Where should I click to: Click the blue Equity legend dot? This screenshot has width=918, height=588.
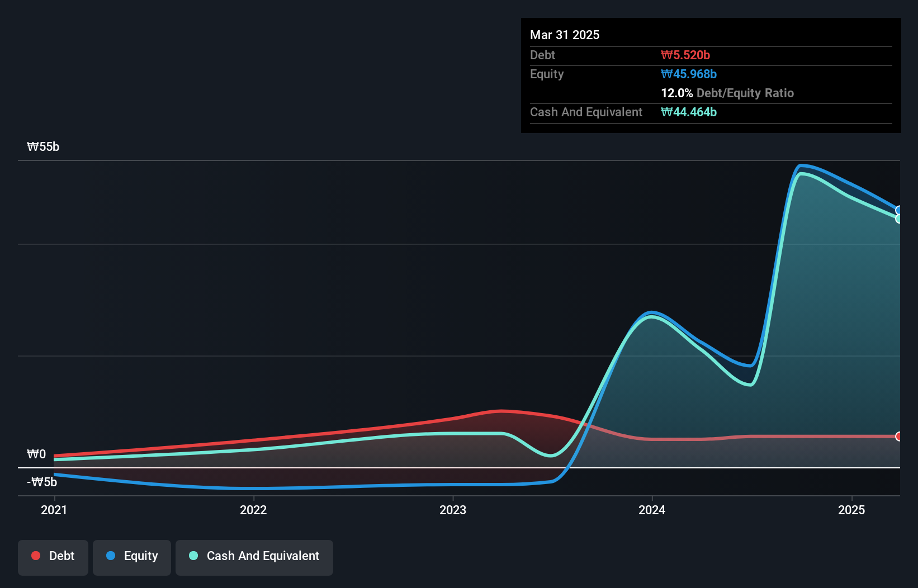112,556
